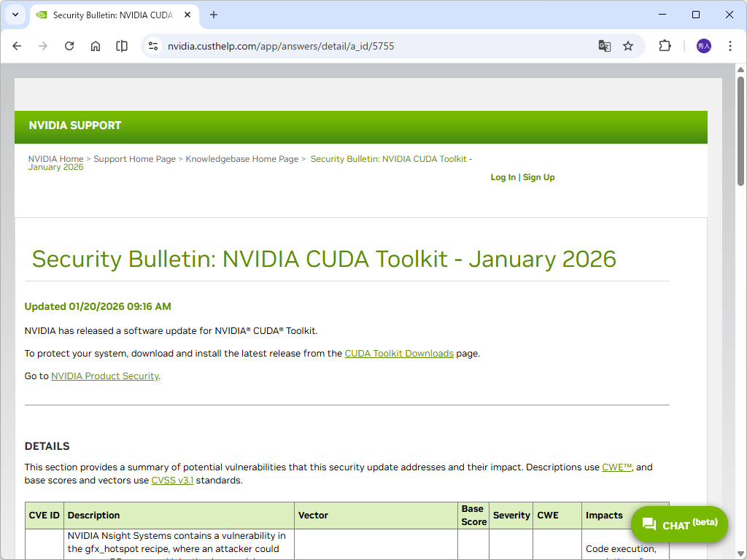Click the vertical scrollbar thumb
Image resolution: width=747 pixels, height=560 pixels.
coord(740,131)
